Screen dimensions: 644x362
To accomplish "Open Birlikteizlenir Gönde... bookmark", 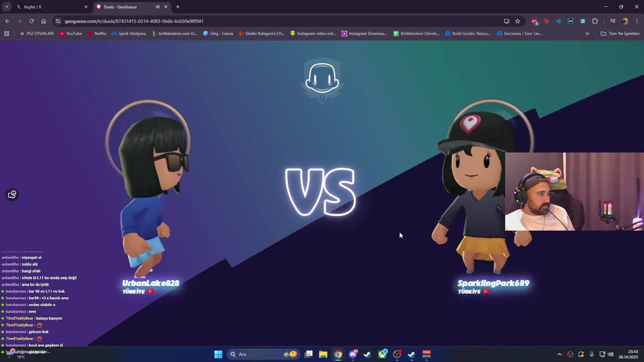I will coord(417,34).
